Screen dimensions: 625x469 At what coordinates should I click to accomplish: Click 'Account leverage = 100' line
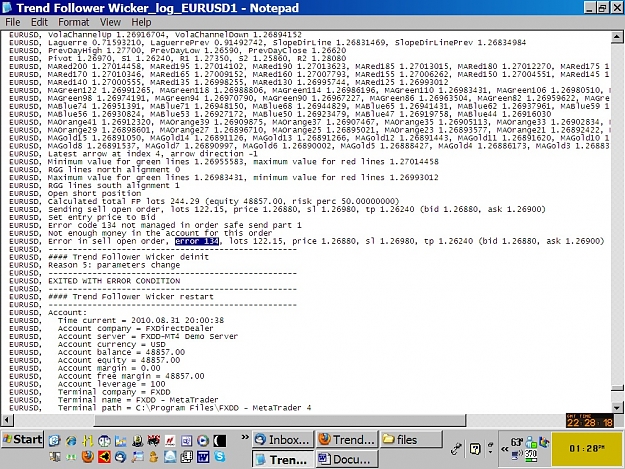[x=112, y=384]
